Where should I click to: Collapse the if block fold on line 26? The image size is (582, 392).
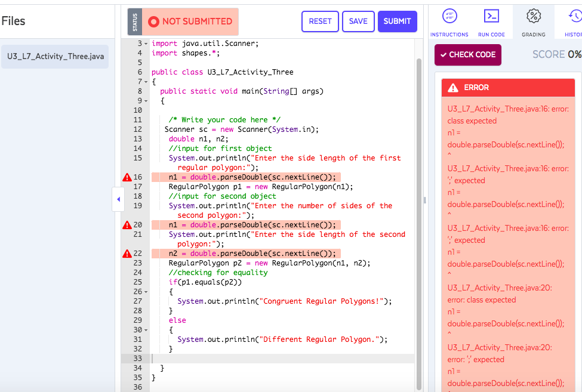pyautogui.click(x=146, y=291)
